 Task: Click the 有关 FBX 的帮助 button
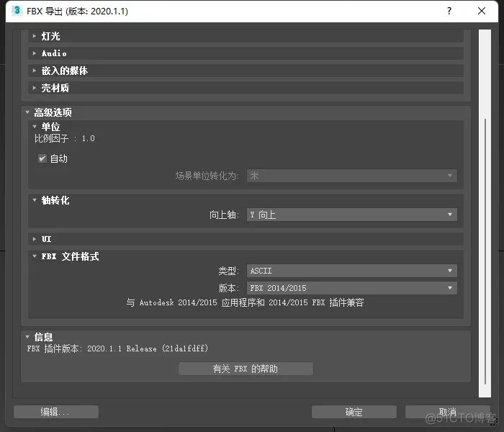246,369
